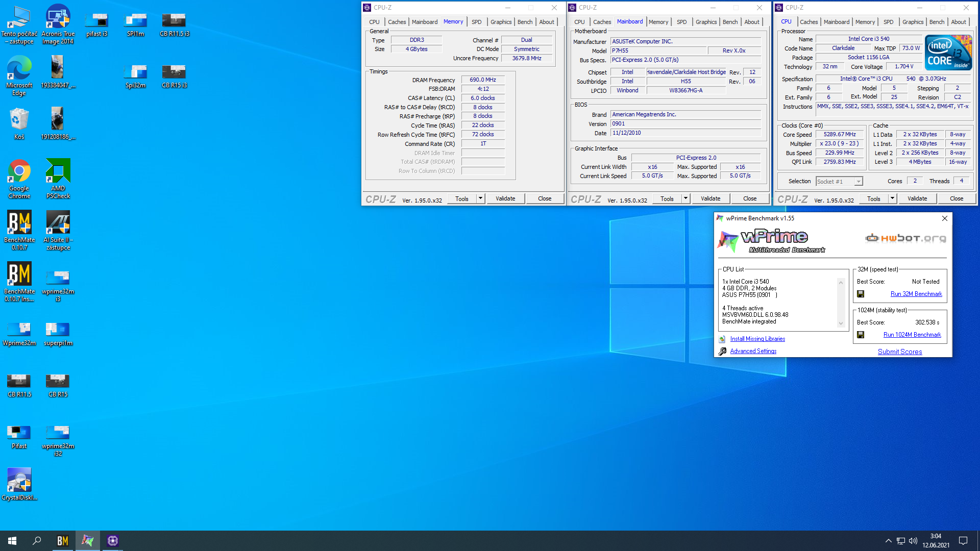This screenshot has height=551, width=980.
Task: Open the superpi1m desktop icon
Action: (x=58, y=334)
